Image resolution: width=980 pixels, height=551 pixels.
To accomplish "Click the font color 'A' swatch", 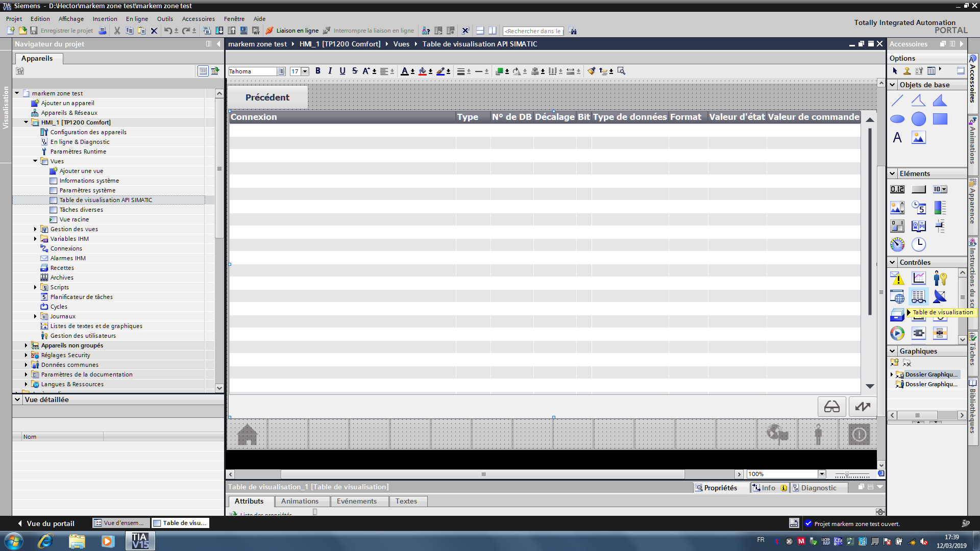I will coord(404,71).
